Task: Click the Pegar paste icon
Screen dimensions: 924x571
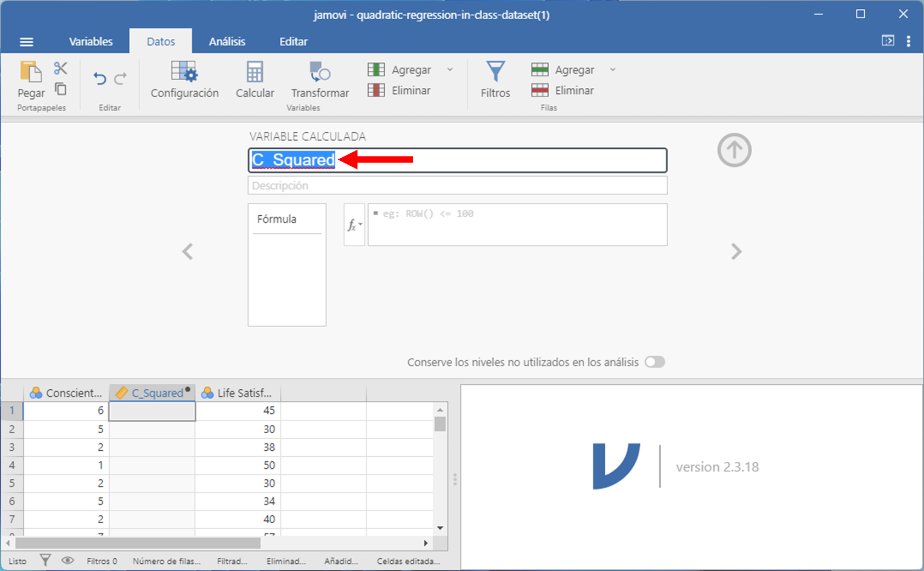Action: pos(31,72)
